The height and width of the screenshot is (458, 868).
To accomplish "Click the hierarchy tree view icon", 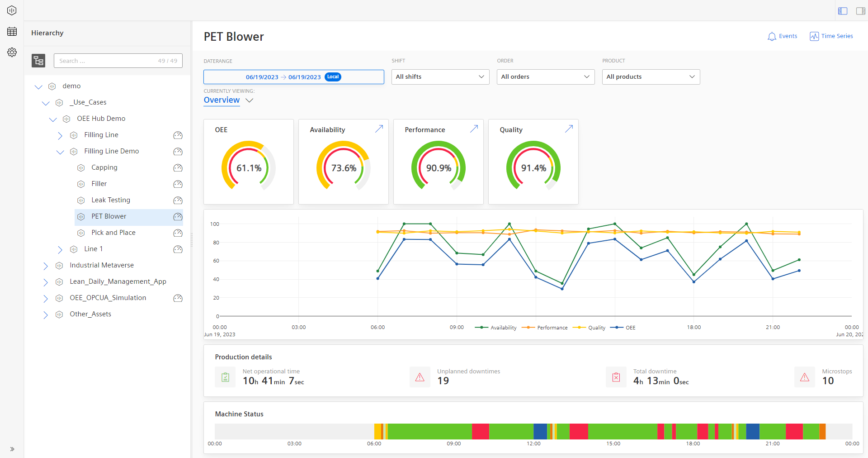I will click(38, 61).
